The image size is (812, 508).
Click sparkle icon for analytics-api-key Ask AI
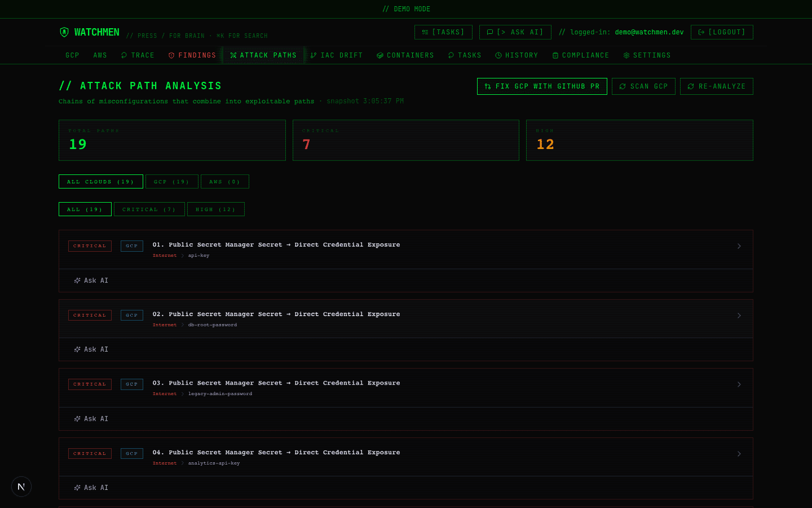[77, 488]
